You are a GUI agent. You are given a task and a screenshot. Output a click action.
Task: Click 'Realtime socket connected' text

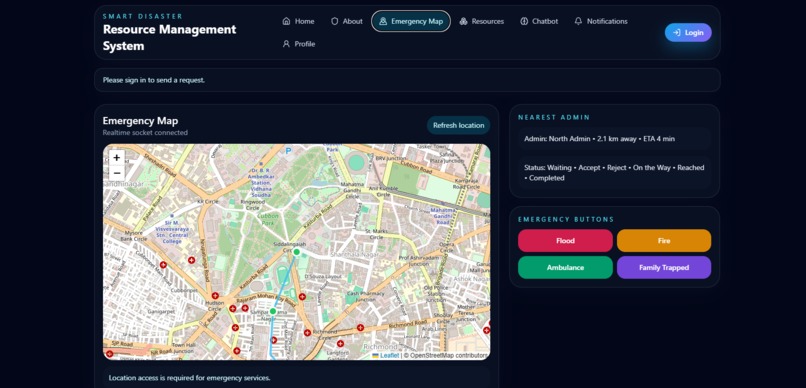pyautogui.click(x=145, y=133)
